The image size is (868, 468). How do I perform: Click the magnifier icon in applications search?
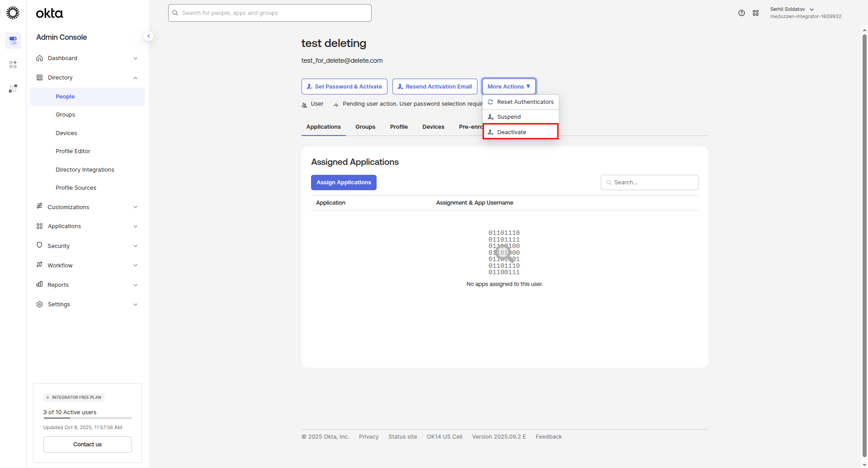tap(609, 183)
